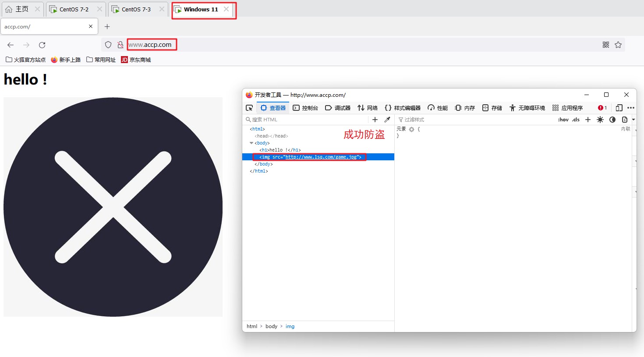The image size is (644, 357).
Task: Open the 调试器 debugger tab
Action: [x=338, y=108]
